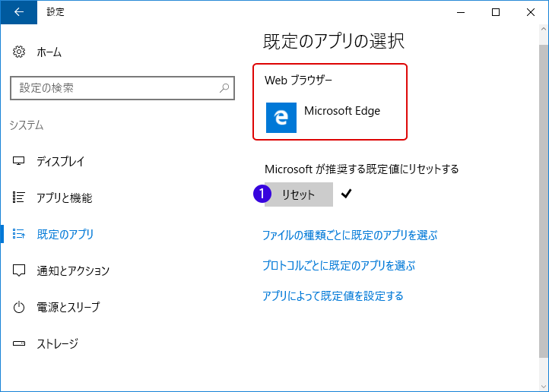Maximize the 設定 window
549x392 pixels.
pyautogui.click(x=496, y=12)
